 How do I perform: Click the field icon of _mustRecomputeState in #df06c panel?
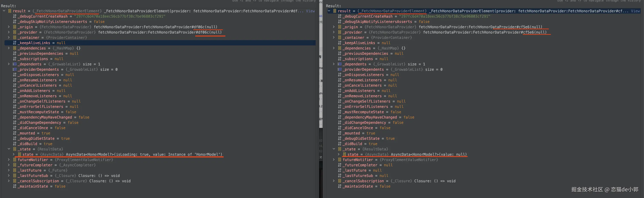[x=14, y=112]
